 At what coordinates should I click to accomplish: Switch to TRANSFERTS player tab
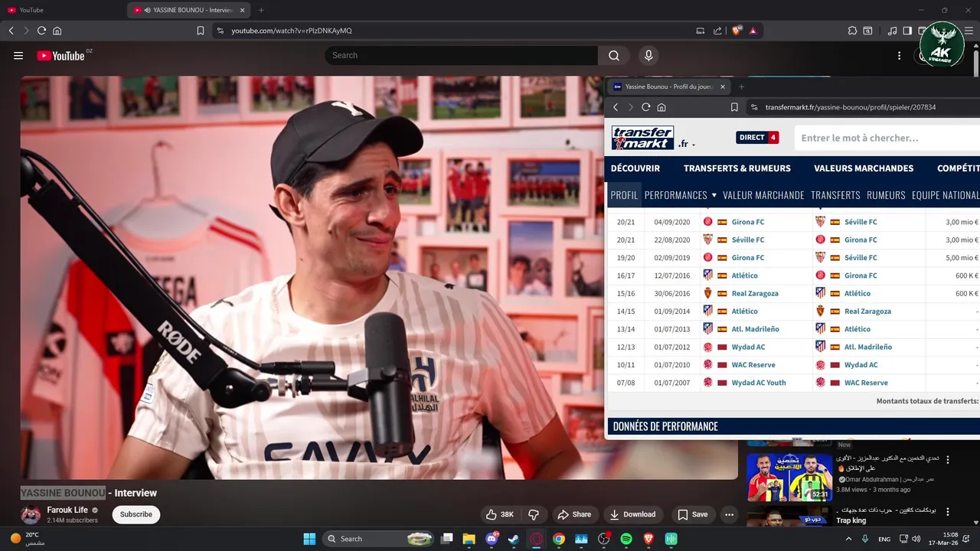[835, 195]
